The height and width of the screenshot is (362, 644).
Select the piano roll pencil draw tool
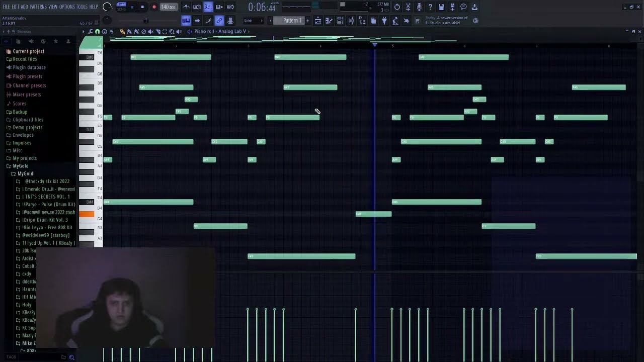[x=123, y=32]
